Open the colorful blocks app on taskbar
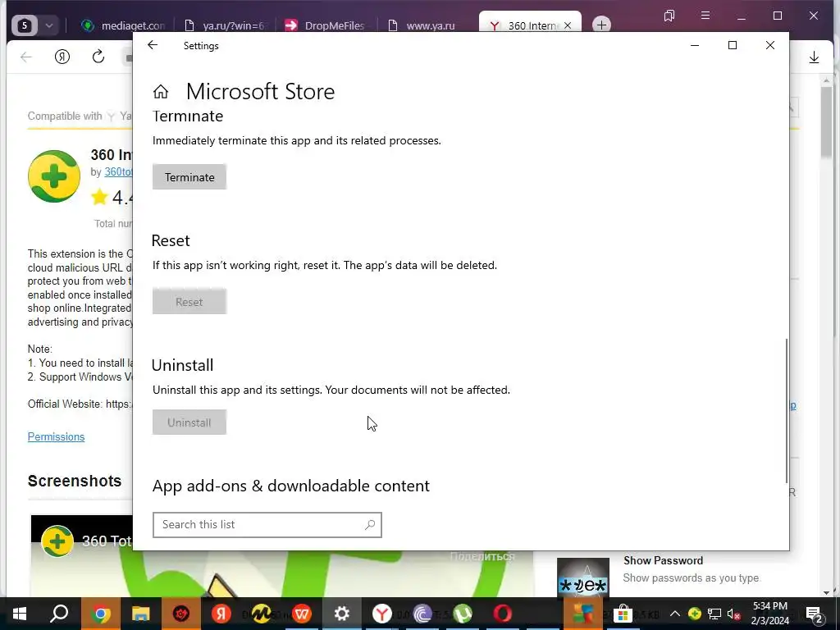This screenshot has height=630, width=840. (583, 614)
